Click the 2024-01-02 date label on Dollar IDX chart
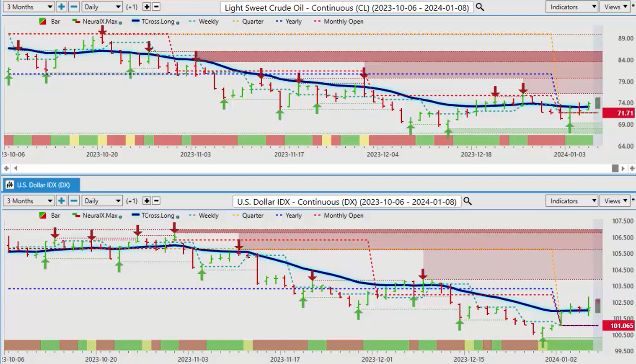636x364 pixels. (560, 359)
